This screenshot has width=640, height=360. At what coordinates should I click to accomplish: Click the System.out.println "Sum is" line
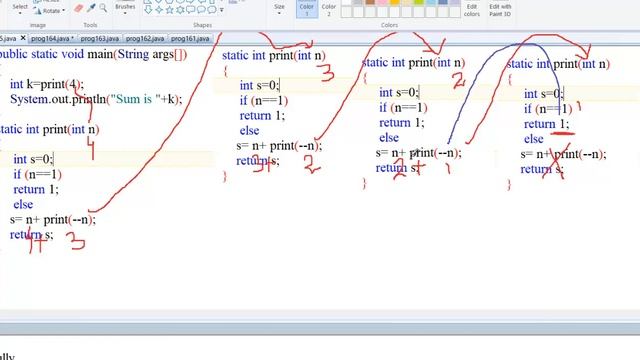pos(96,99)
